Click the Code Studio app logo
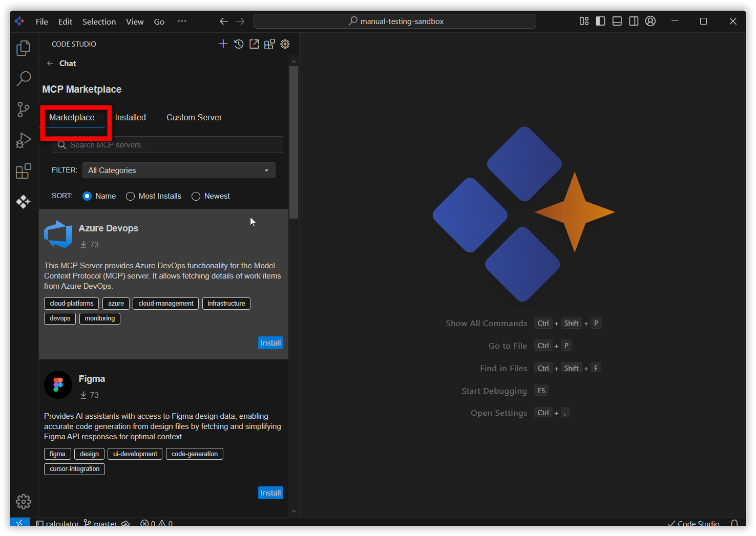This screenshot has width=756, height=536. tap(19, 21)
